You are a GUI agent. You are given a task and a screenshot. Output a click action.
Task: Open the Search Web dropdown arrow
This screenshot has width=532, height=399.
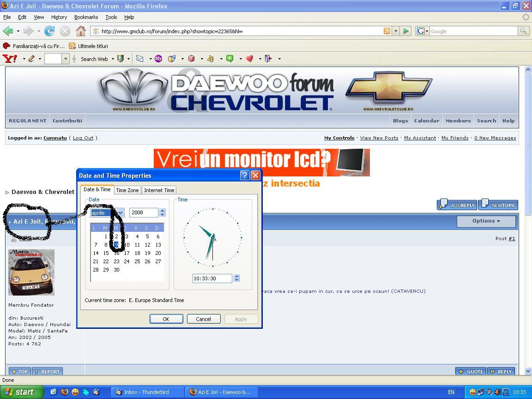(x=113, y=59)
